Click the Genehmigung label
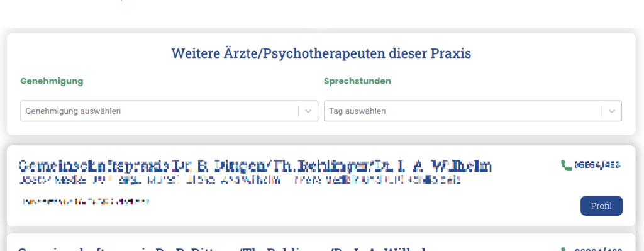The height and width of the screenshot is (251, 644). click(52, 81)
